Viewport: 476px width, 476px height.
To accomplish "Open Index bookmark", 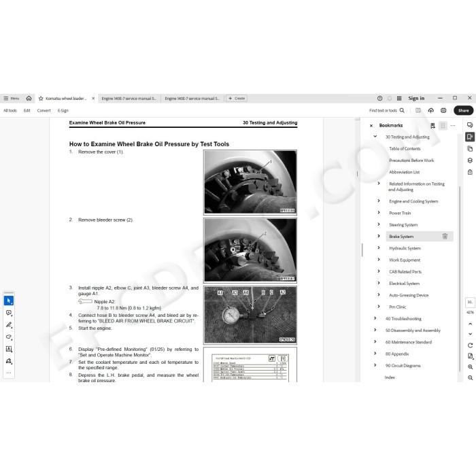I will pyautogui.click(x=390, y=377).
